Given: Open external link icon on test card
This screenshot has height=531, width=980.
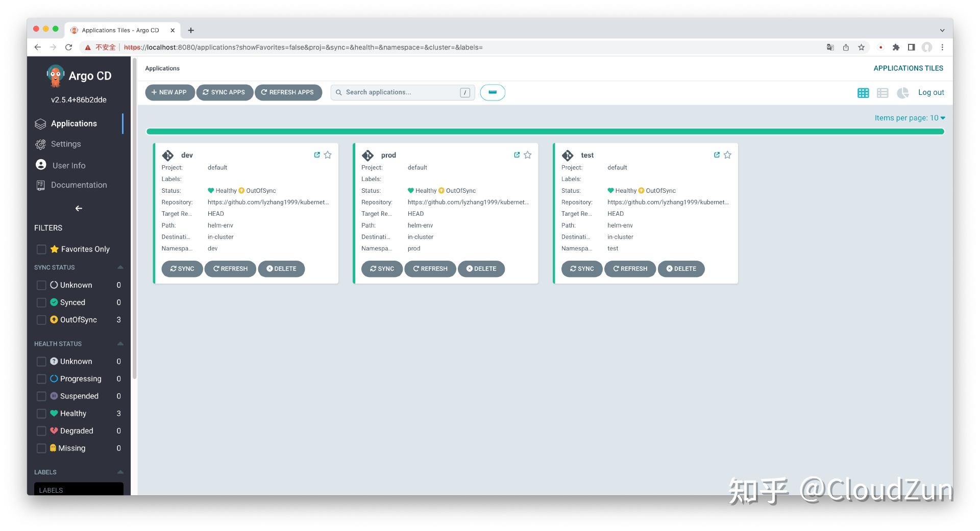Looking at the screenshot, I should click(717, 155).
